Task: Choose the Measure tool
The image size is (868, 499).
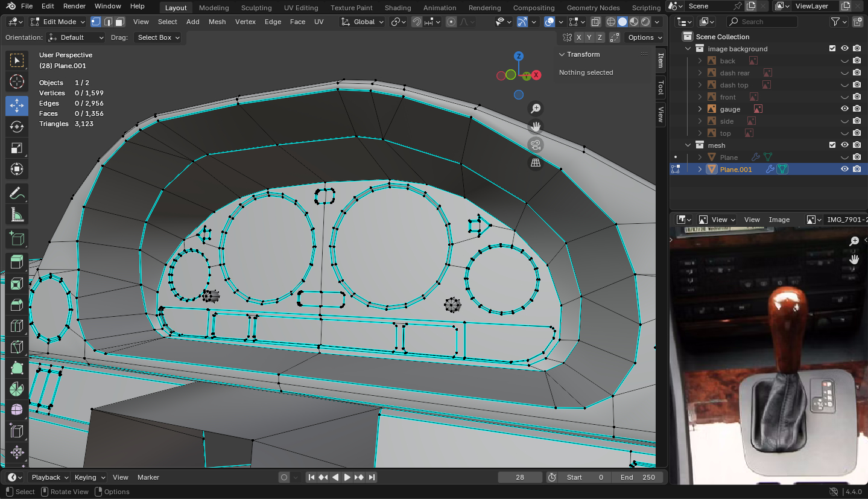Action: tap(17, 214)
